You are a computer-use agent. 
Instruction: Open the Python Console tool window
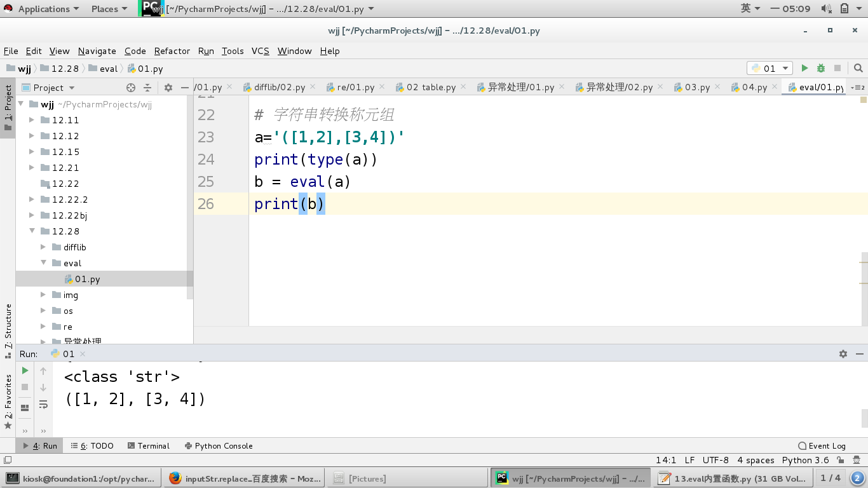[218, 445]
